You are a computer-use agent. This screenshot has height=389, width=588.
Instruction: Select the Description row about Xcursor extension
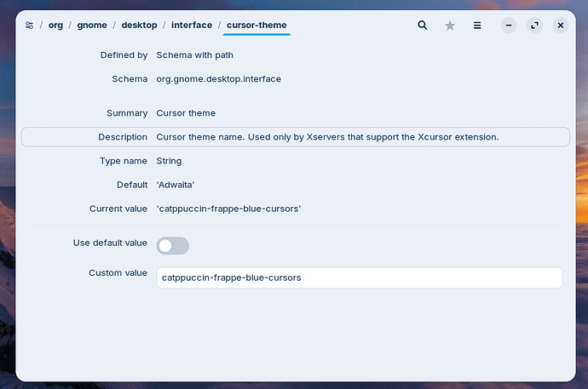coord(327,137)
